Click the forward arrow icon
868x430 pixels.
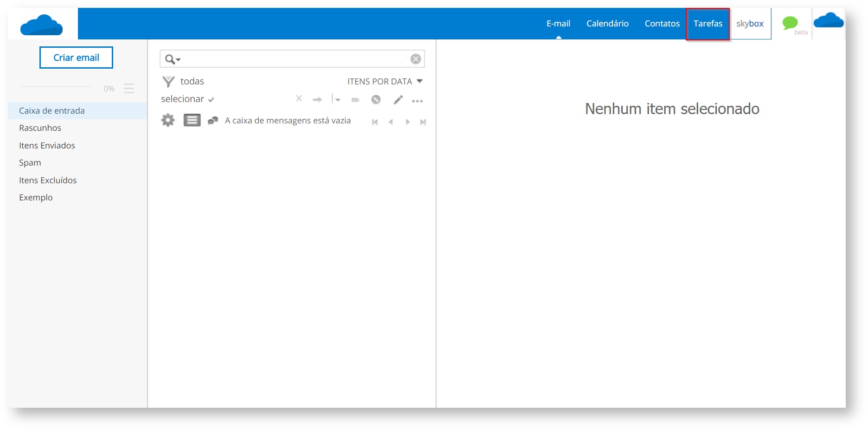tap(317, 100)
